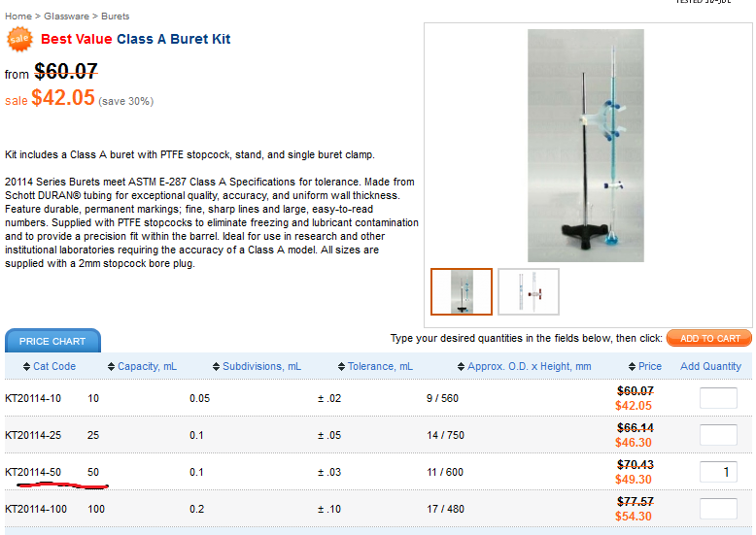The width and height of the screenshot is (756, 535).
Task: Click sort arrows beside Subdivisions, mL header
Action: (215, 367)
